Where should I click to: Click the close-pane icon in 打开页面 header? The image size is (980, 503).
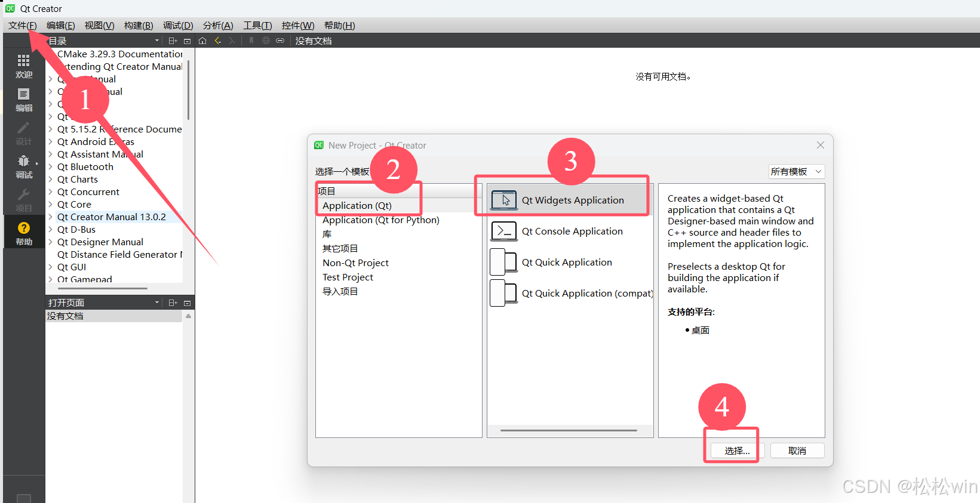click(x=187, y=303)
